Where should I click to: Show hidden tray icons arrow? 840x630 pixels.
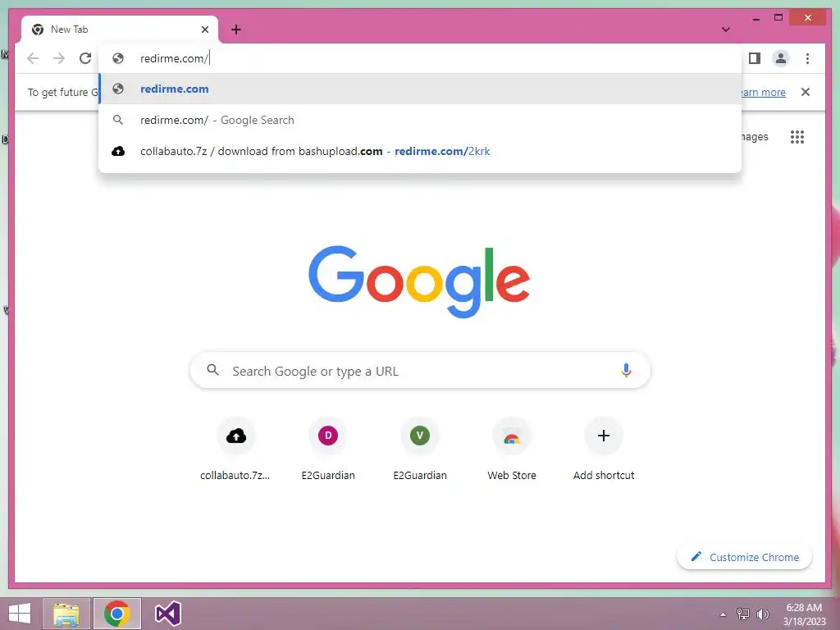click(x=723, y=614)
